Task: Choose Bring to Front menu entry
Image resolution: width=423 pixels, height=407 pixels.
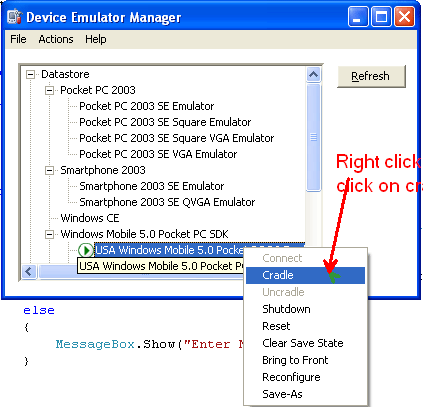Action: (x=305, y=360)
